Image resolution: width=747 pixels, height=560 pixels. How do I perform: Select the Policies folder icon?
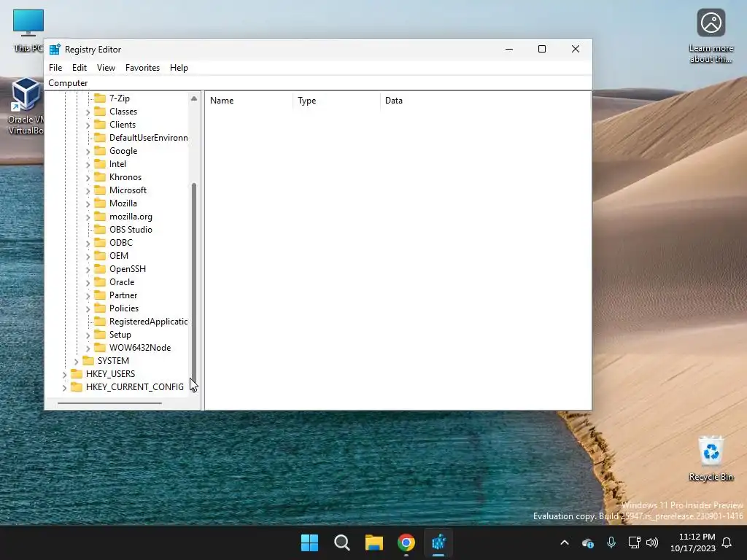(99, 308)
